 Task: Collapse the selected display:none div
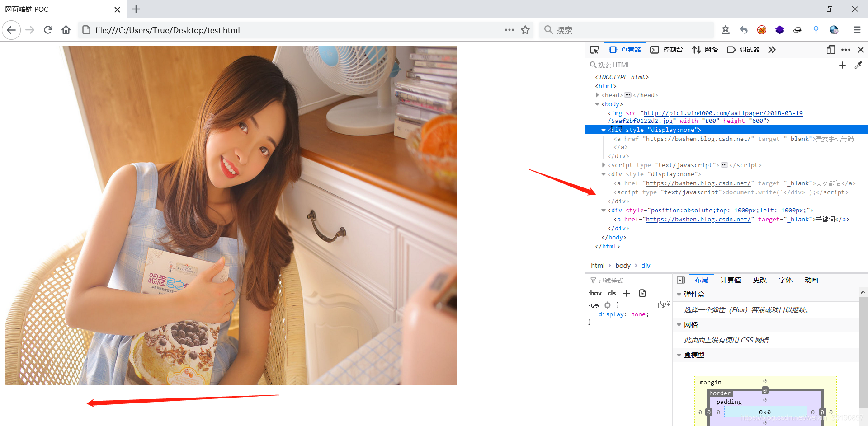point(604,130)
